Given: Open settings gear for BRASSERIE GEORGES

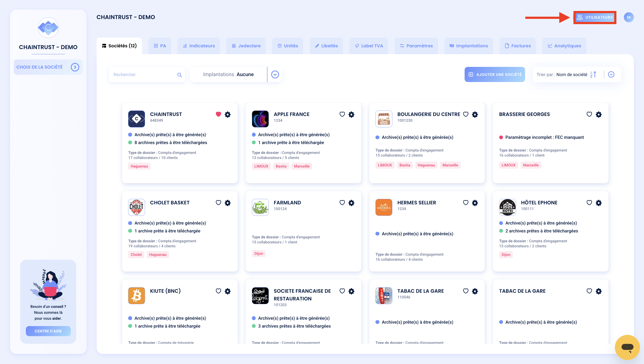Looking at the screenshot, I should point(598,114).
